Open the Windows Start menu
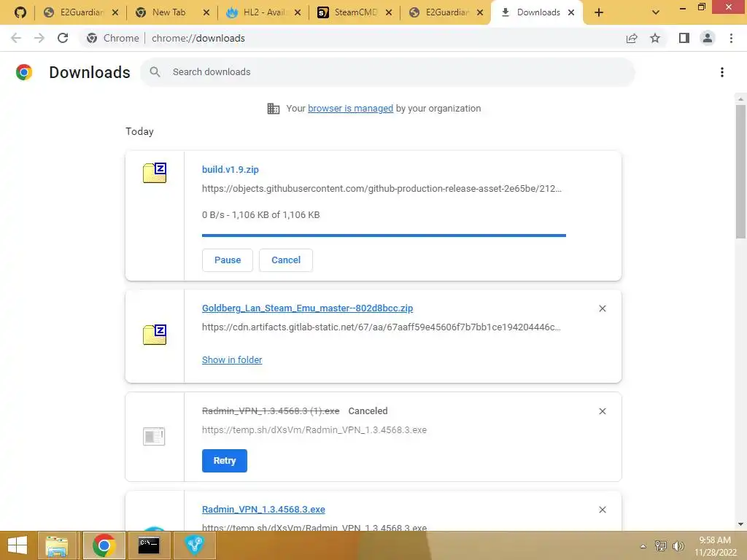The image size is (747, 560). [x=18, y=545]
